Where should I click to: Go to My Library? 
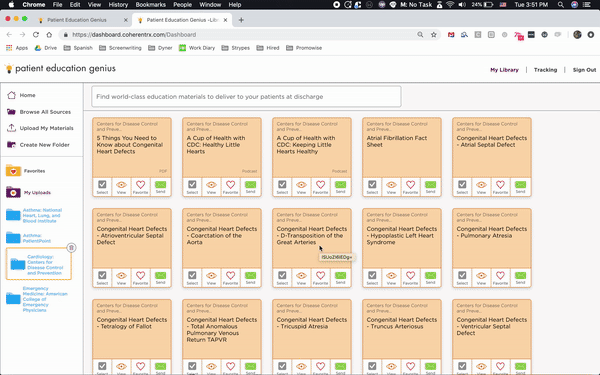pos(504,70)
